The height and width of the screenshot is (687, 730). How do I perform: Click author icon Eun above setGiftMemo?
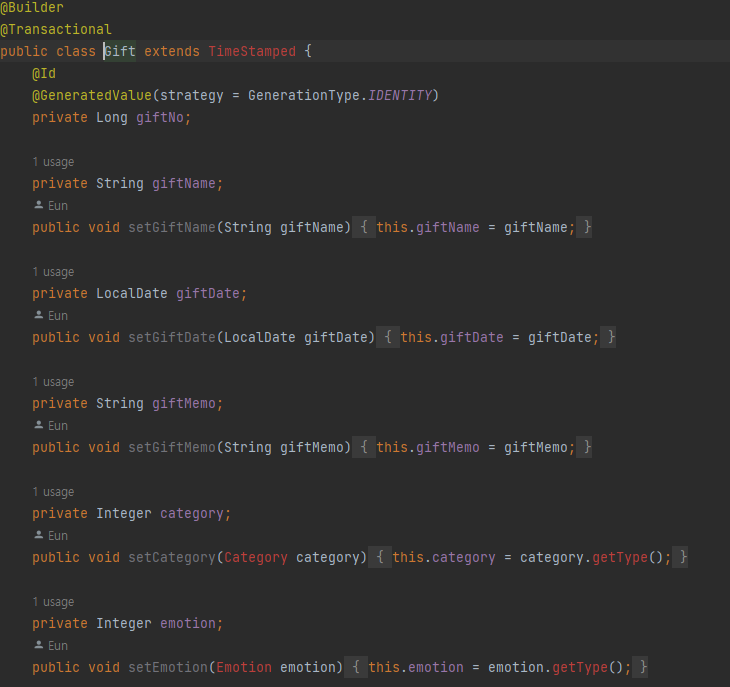click(x=39, y=424)
